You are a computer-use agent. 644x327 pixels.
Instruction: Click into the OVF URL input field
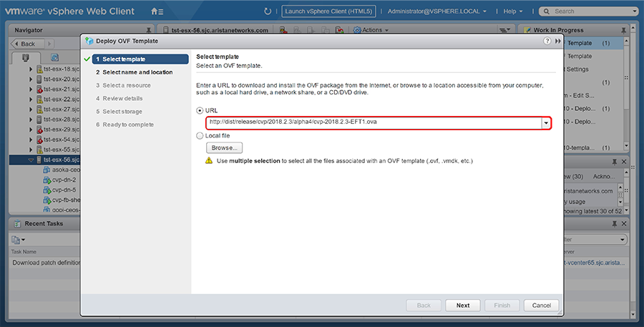[374, 122]
